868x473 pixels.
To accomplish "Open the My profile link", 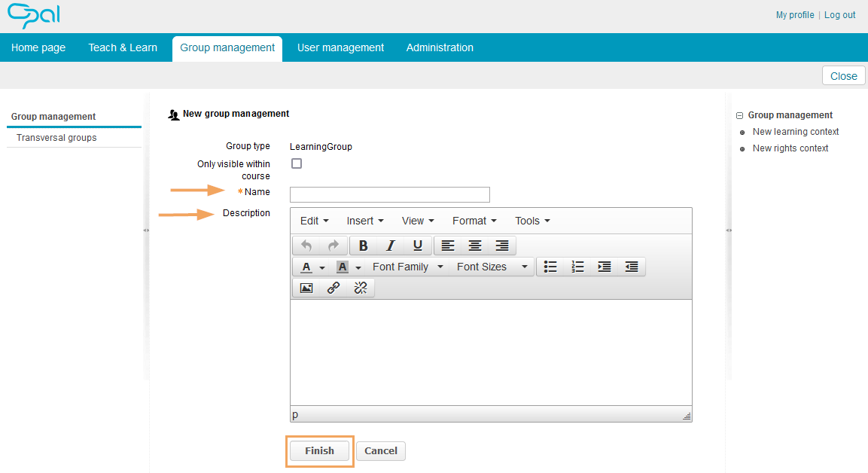I will 794,15.
